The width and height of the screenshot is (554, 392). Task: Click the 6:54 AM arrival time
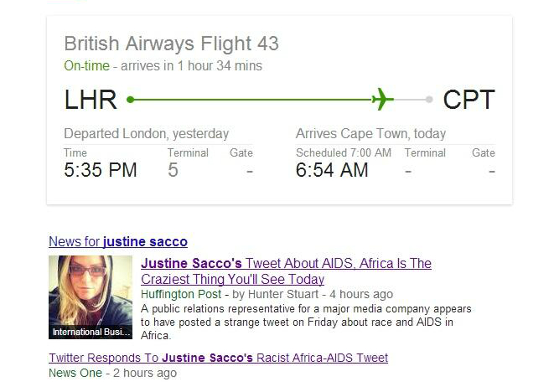tap(332, 170)
